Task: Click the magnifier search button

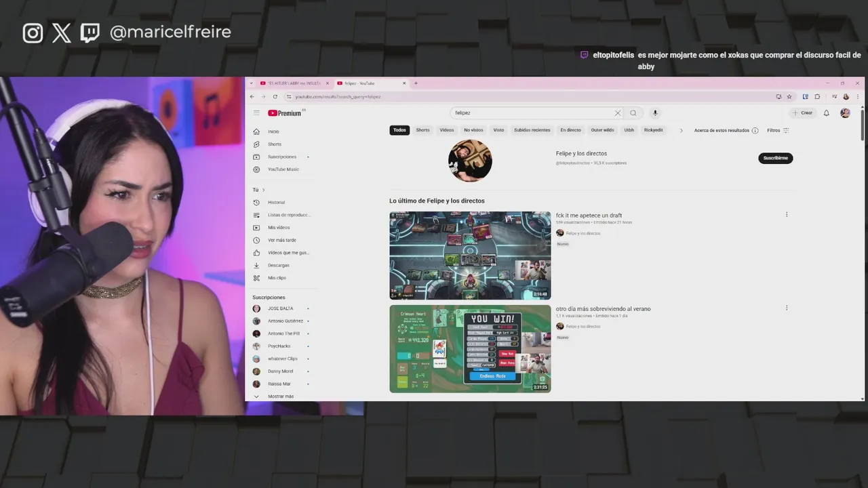Action: pos(633,113)
